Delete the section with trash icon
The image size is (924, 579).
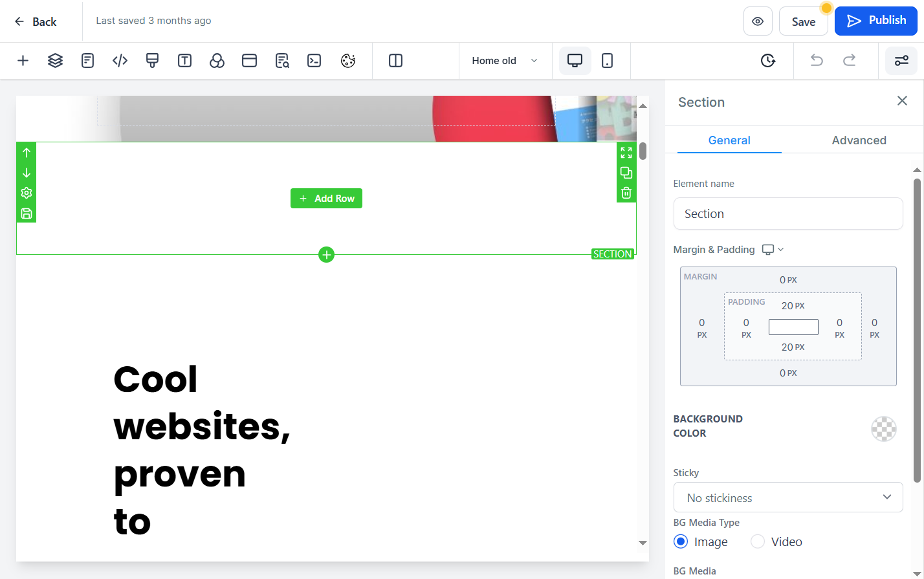(626, 193)
